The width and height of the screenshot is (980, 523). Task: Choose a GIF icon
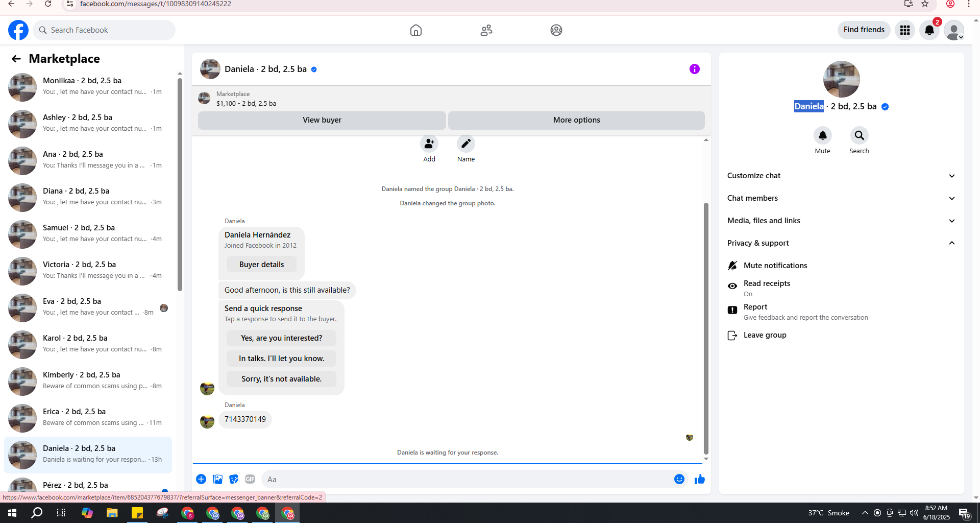[250, 479]
